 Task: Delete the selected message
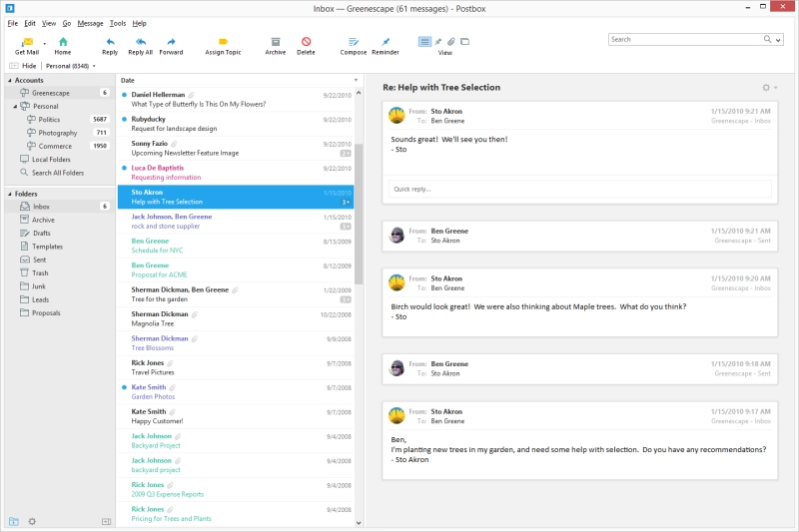[306, 46]
